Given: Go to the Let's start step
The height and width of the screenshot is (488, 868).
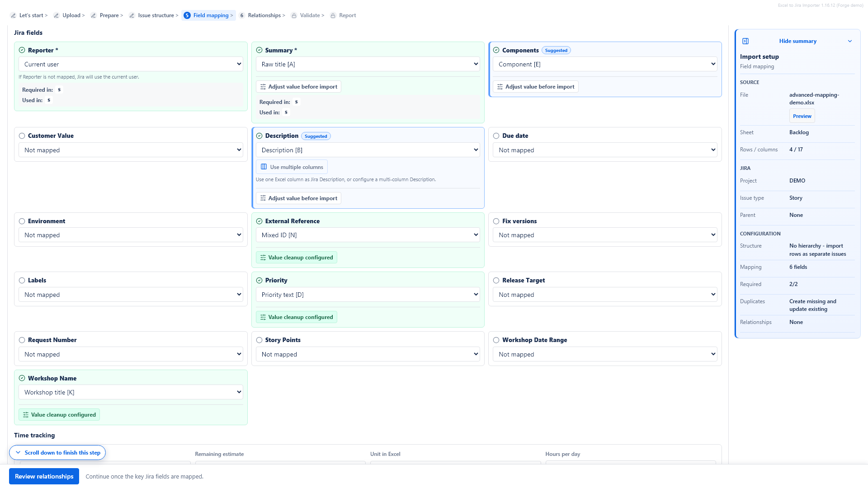Looking at the screenshot, I should click(x=29, y=15).
